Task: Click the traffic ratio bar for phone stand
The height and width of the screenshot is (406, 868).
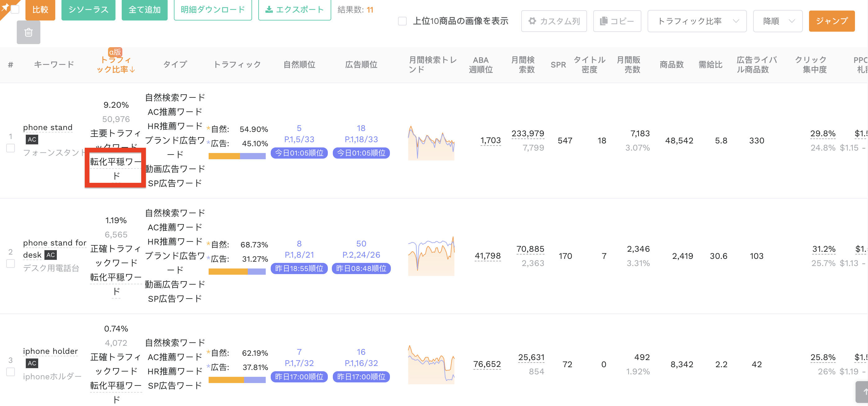Action: tap(237, 156)
